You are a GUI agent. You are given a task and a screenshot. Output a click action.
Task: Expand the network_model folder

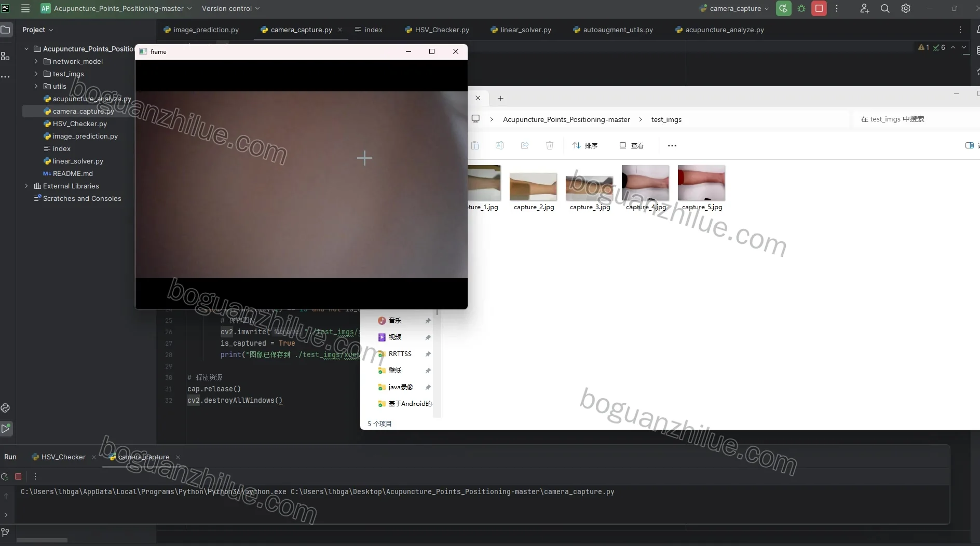(36, 61)
